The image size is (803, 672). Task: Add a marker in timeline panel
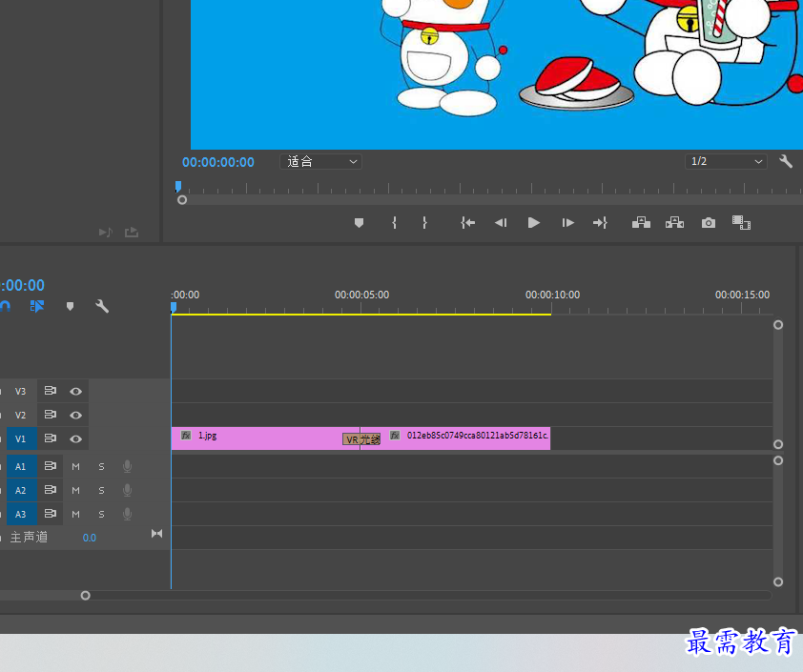71,306
